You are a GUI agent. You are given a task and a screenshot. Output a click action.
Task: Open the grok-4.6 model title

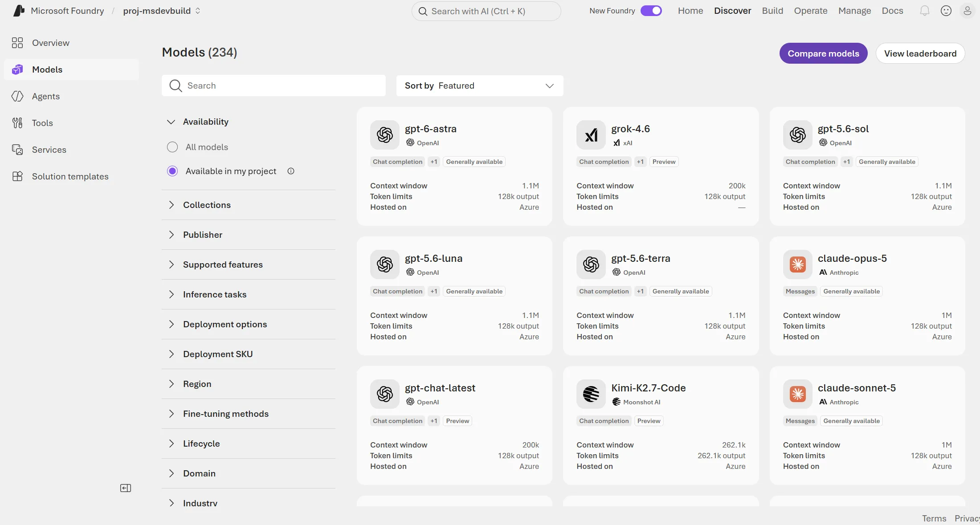(x=630, y=129)
